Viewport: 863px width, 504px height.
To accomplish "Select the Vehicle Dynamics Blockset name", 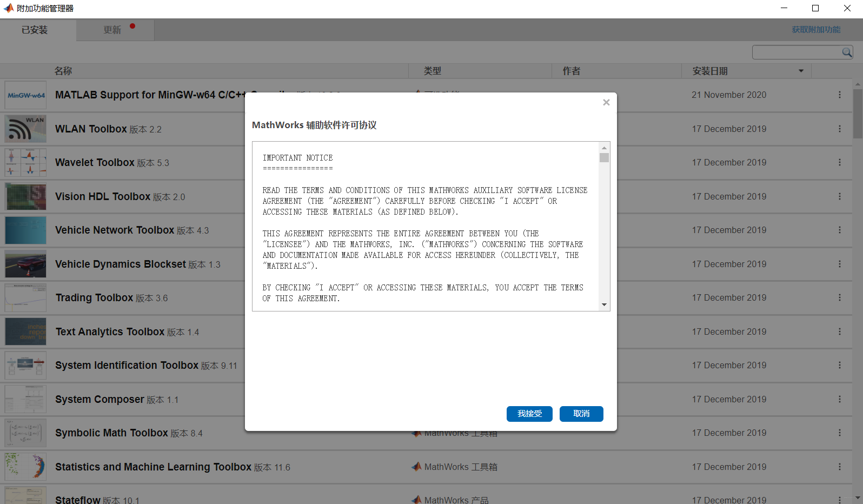I will coord(121,264).
